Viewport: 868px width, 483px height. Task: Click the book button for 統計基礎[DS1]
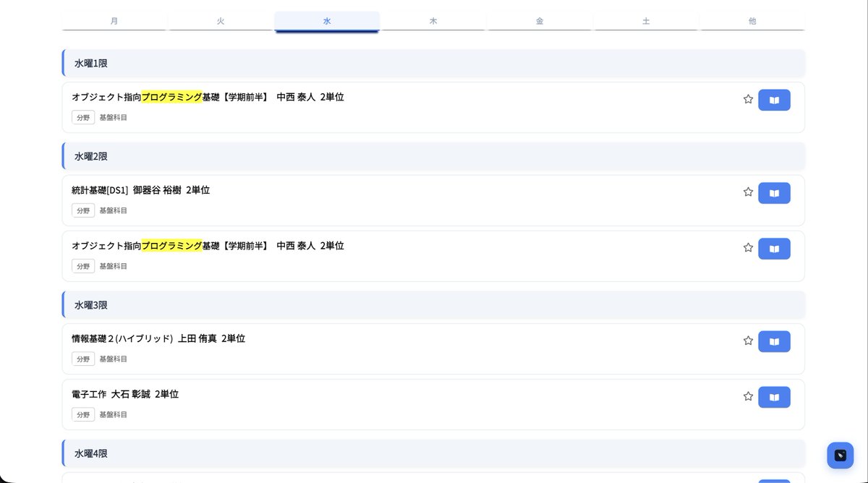(x=774, y=193)
